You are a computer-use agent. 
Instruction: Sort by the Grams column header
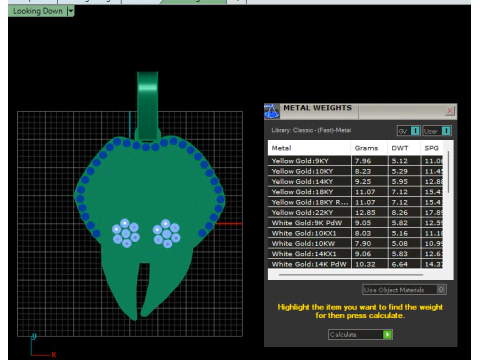click(x=369, y=148)
